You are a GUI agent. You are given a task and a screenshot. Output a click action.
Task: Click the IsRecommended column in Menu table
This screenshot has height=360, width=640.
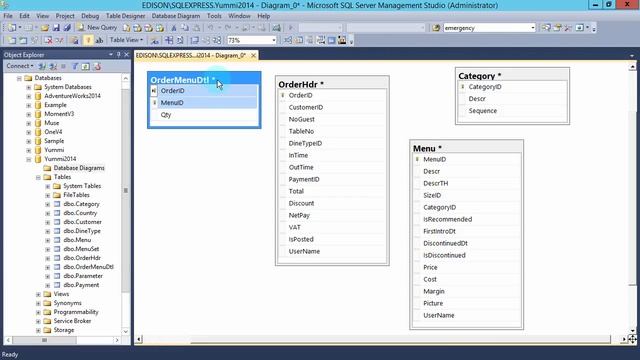click(467, 219)
